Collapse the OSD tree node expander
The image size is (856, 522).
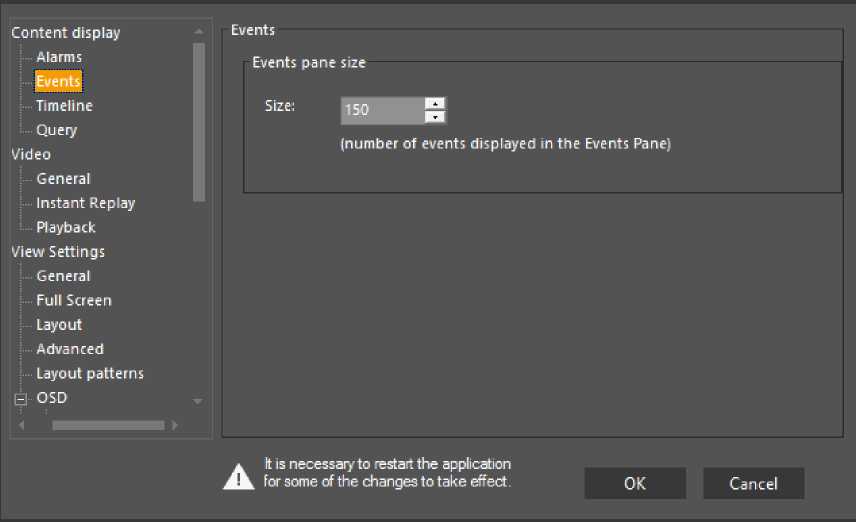click(18, 399)
